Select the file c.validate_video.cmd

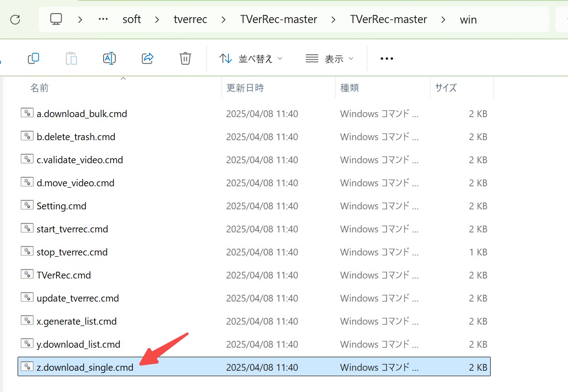80,160
